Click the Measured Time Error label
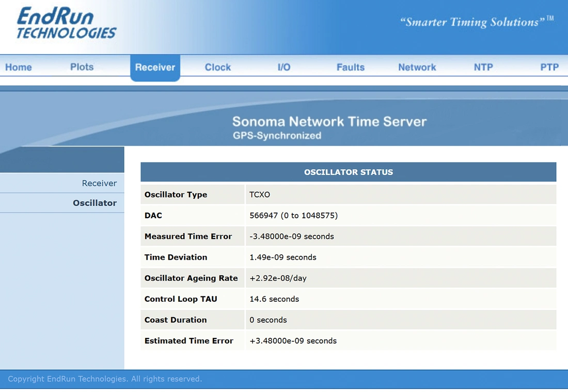Screen dimensions: 568x392 [x=188, y=236]
